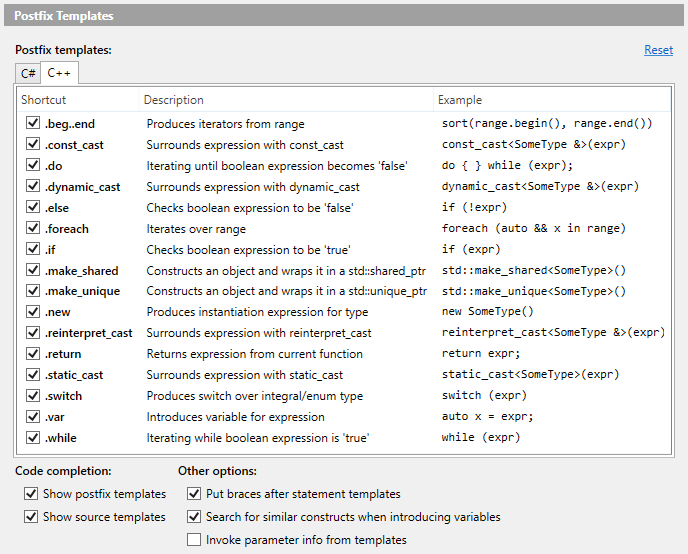688x554 pixels.
Task: Uncheck Put braces after statement templates
Action: coord(194,494)
